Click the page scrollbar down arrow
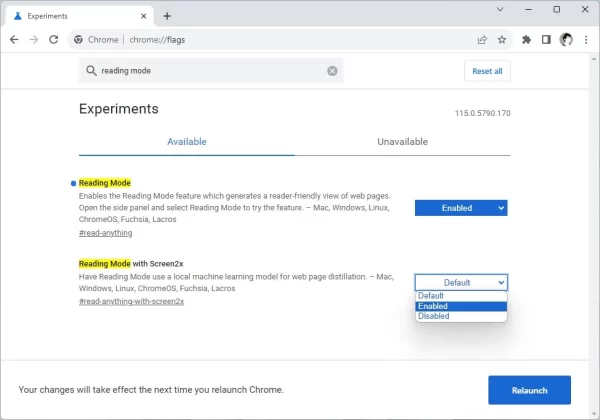Viewport: 600px width, 420px height. [594, 414]
